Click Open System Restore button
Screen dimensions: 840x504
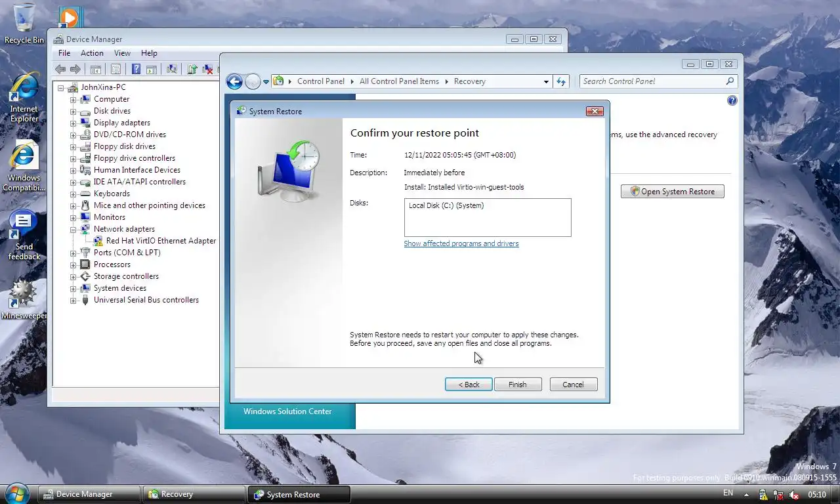672,192
